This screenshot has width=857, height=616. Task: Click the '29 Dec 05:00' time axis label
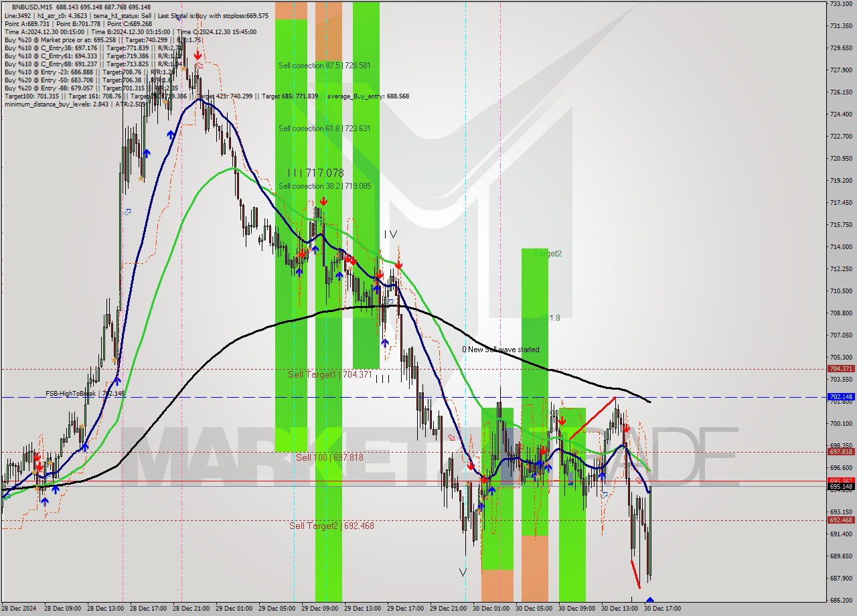[x=277, y=609]
